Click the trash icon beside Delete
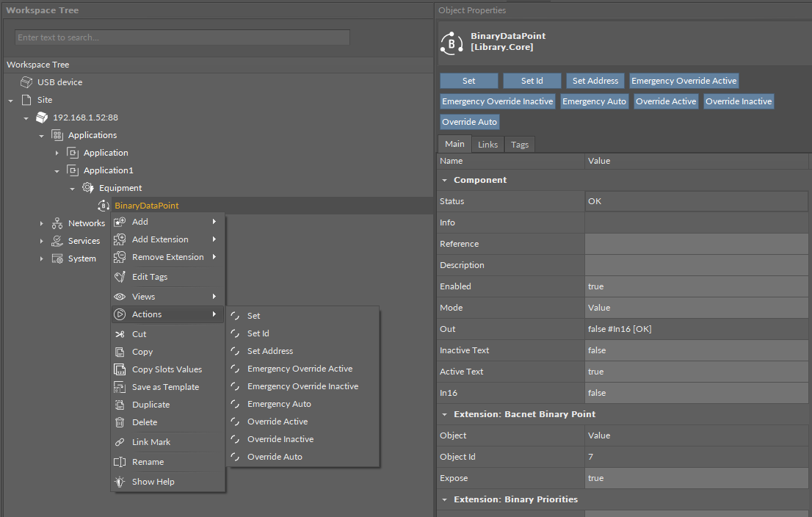Viewport: 812px width, 517px height. [x=120, y=422]
